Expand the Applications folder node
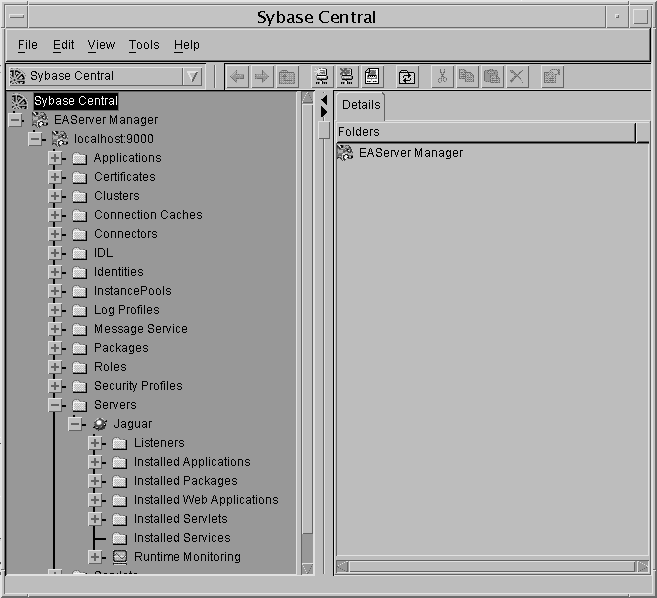Viewport: 657px width, 598px height. click(56, 158)
